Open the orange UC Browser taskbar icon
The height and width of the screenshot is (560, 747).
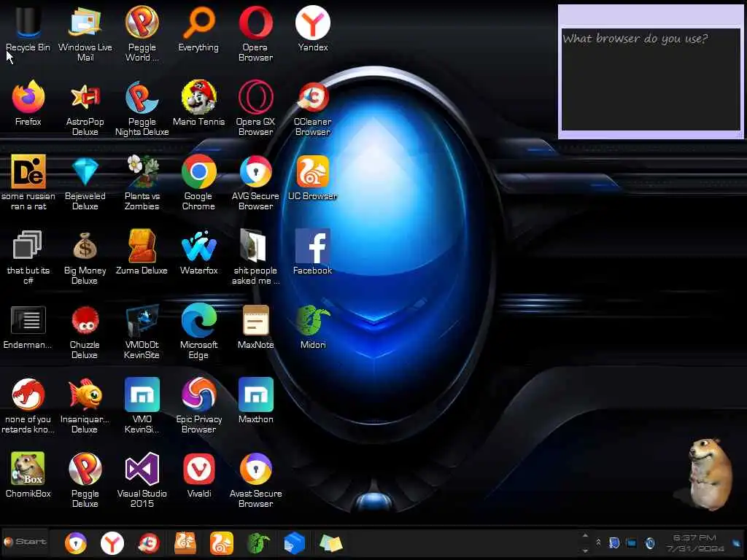(222, 543)
